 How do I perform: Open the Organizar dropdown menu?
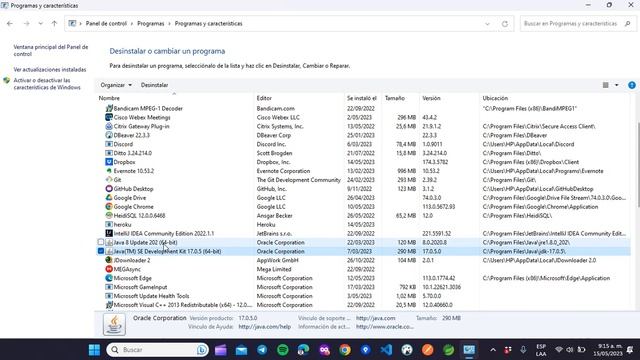tap(116, 85)
